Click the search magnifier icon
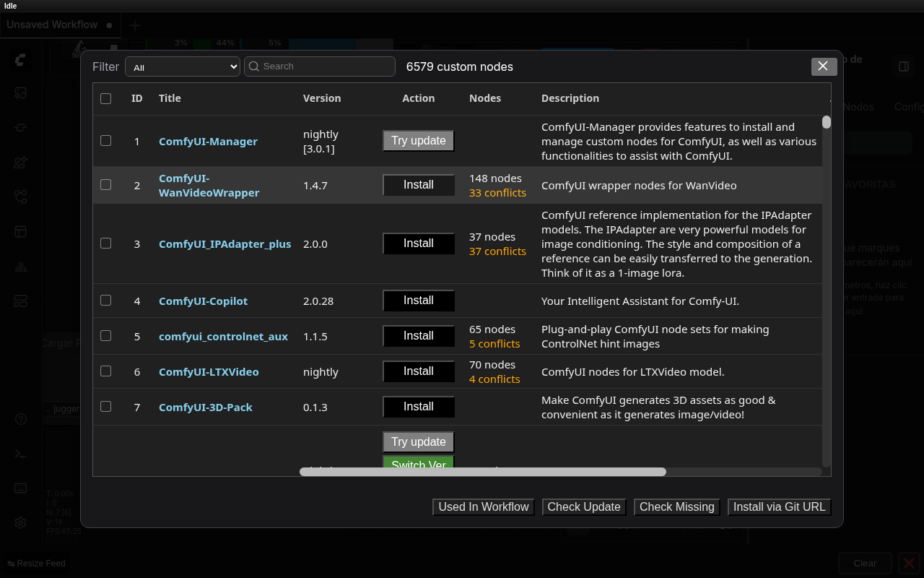 [x=254, y=66]
